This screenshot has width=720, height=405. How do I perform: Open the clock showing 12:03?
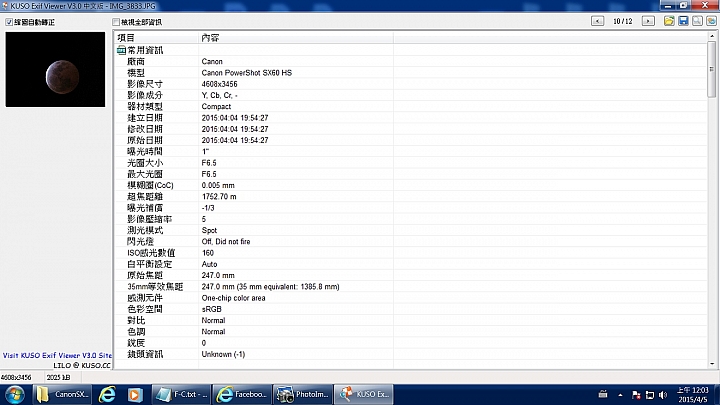pyautogui.click(x=693, y=394)
